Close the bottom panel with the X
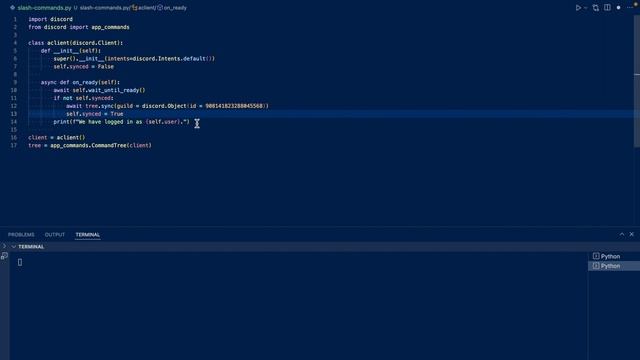 click(x=631, y=234)
